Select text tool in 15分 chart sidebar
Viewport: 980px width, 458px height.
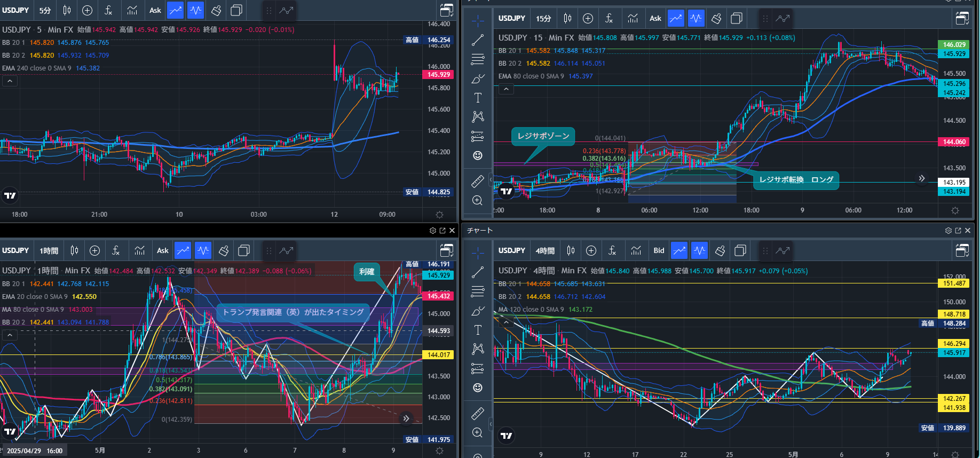pos(478,98)
